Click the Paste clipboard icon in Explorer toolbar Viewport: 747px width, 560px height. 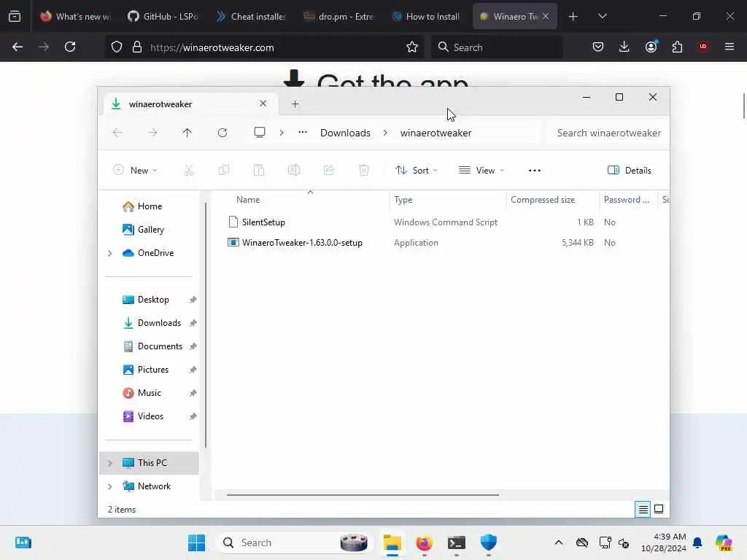pyautogui.click(x=259, y=171)
